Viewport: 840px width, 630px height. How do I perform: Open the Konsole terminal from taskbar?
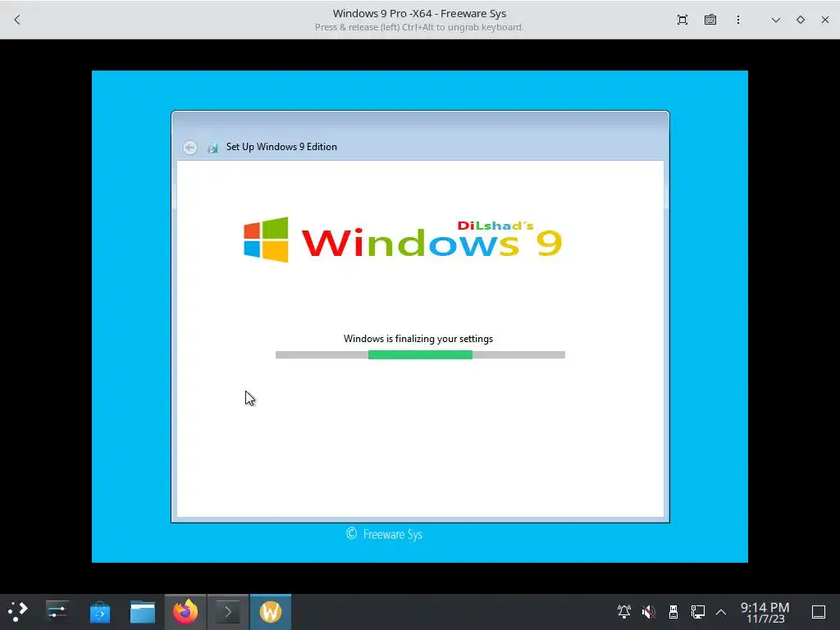[x=228, y=612]
